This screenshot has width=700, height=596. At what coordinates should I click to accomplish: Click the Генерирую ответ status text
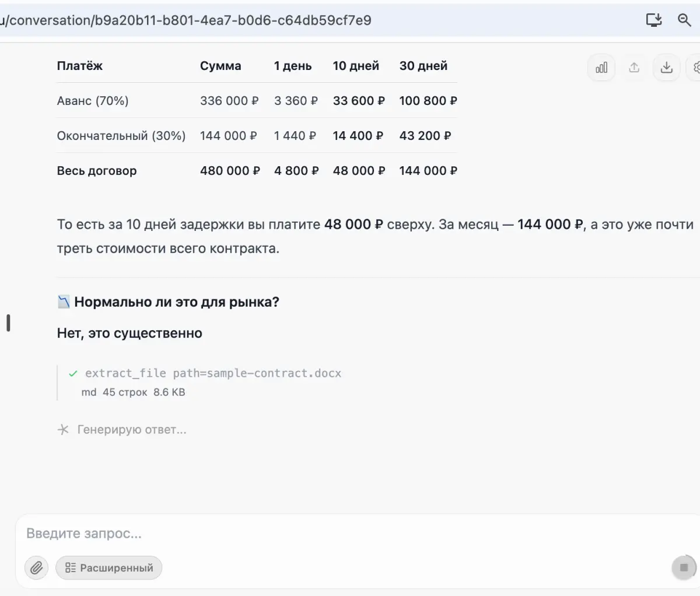(132, 430)
